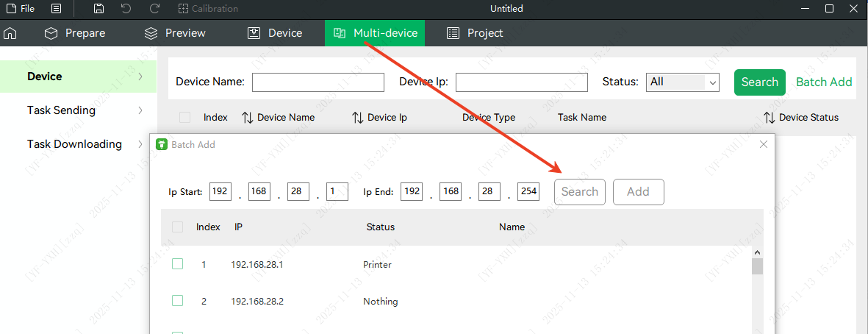The width and height of the screenshot is (868, 334).
Task: Sort by Device Ip arrows icon
Action: click(x=358, y=118)
